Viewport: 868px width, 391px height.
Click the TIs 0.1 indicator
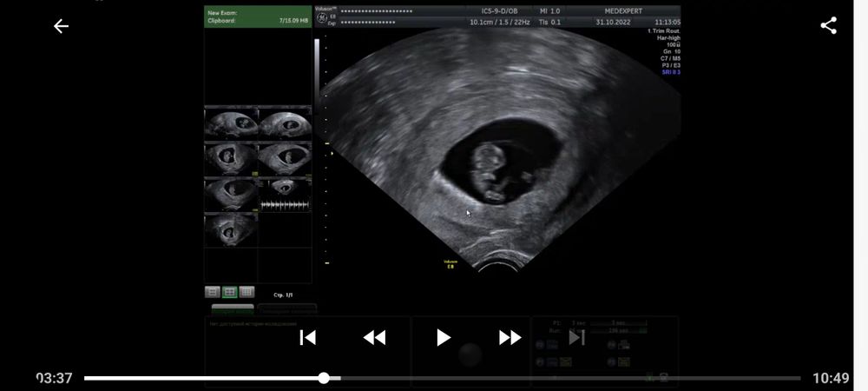(x=549, y=22)
